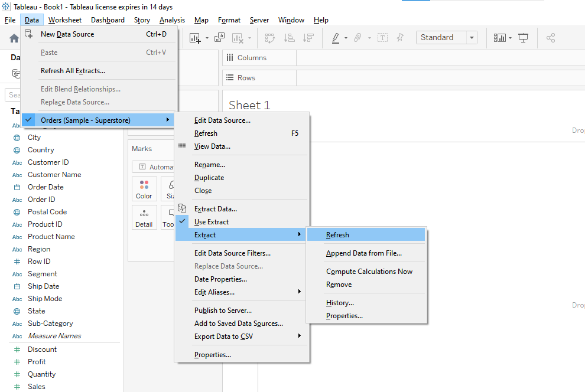Image resolution: width=585 pixels, height=392 pixels.
Task: Click the calendar icon beside Order Date
Action: (17, 187)
